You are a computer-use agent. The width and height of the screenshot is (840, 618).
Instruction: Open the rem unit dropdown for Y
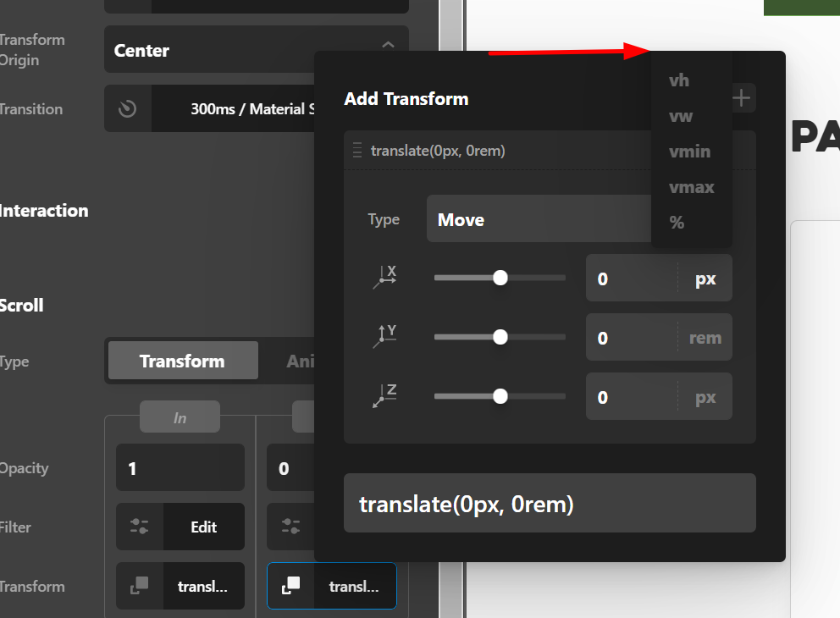coord(705,338)
